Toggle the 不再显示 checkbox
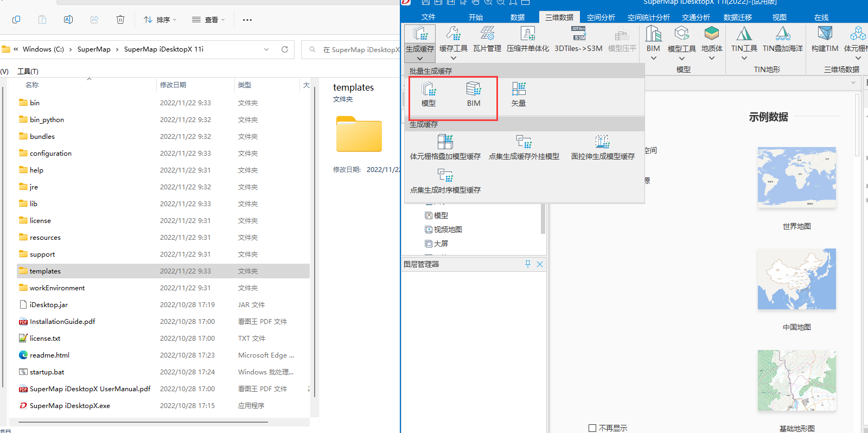This screenshot has height=433, width=868. [x=592, y=428]
